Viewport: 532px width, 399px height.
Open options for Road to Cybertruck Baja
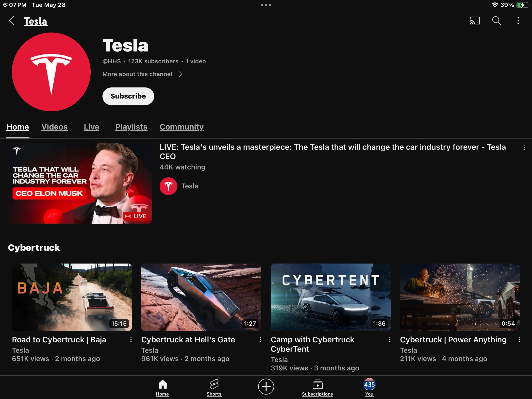(131, 340)
